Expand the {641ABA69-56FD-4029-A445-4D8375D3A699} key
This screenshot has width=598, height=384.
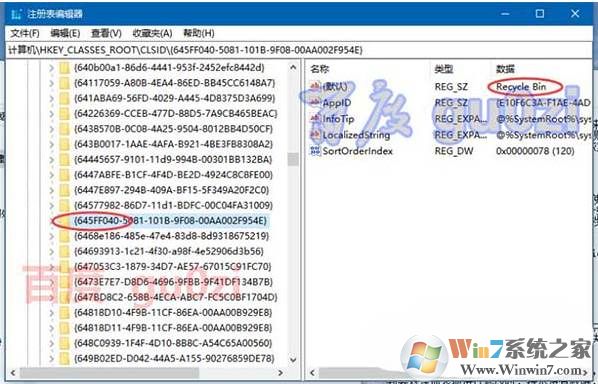(51, 99)
